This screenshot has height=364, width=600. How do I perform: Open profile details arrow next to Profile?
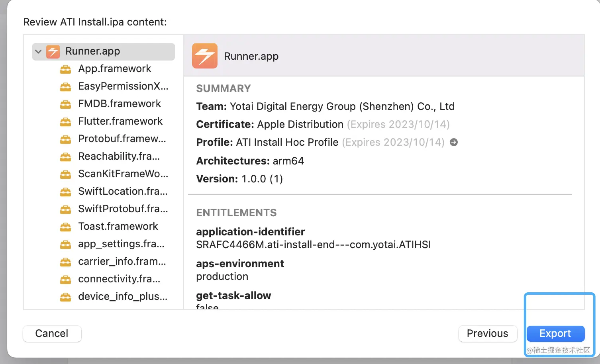[x=454, y=142]
